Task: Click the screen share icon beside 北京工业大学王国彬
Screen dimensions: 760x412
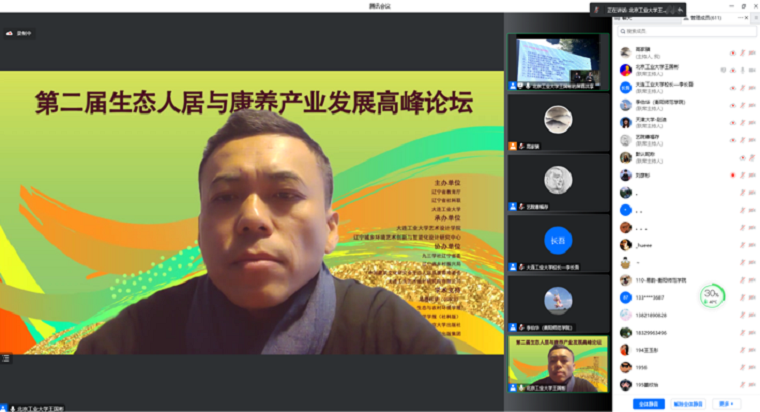Action: pyautogui.click(x=723, y=69)
